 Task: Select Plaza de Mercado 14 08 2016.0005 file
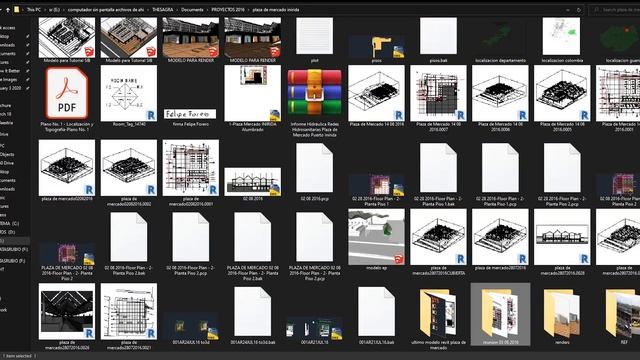pyautogui.click(x=562, y=93)
